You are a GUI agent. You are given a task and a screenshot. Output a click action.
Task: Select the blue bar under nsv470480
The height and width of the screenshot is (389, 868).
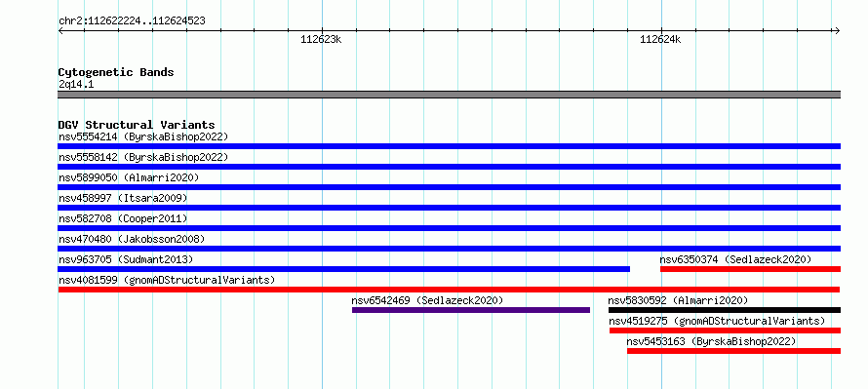point(449,249)
